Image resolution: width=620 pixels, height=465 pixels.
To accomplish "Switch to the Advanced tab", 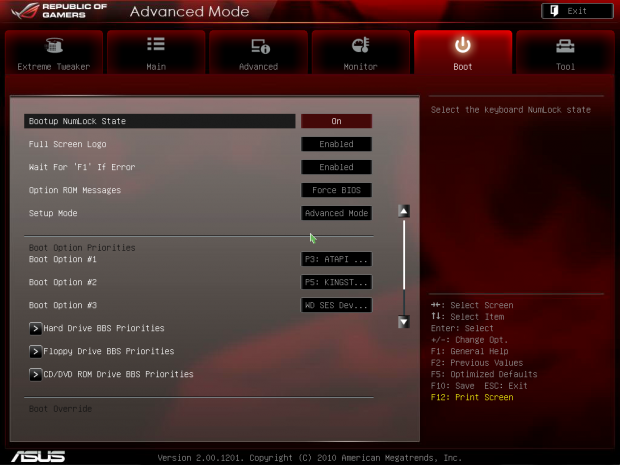I will coord(258,52).
